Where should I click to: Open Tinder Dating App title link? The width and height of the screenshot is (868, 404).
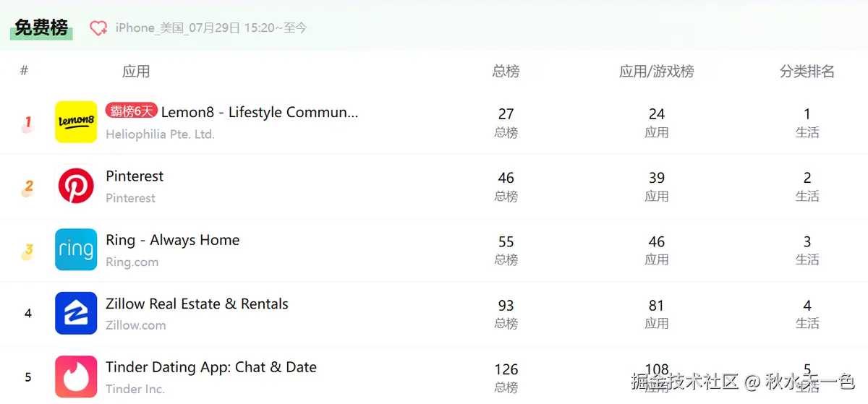point(210,367)
